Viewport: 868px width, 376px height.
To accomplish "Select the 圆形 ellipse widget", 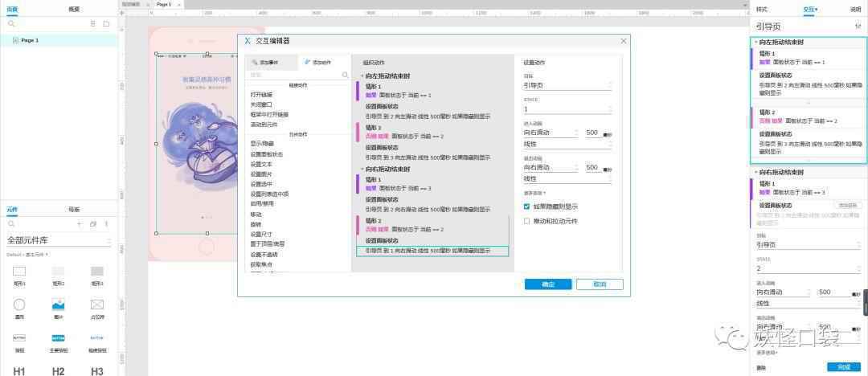I will [19, 309].
